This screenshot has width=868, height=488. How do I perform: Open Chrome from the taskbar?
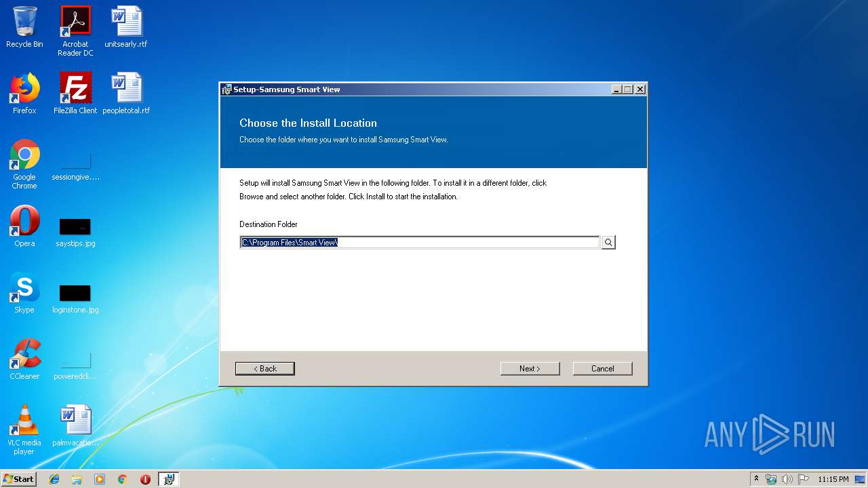122,479
